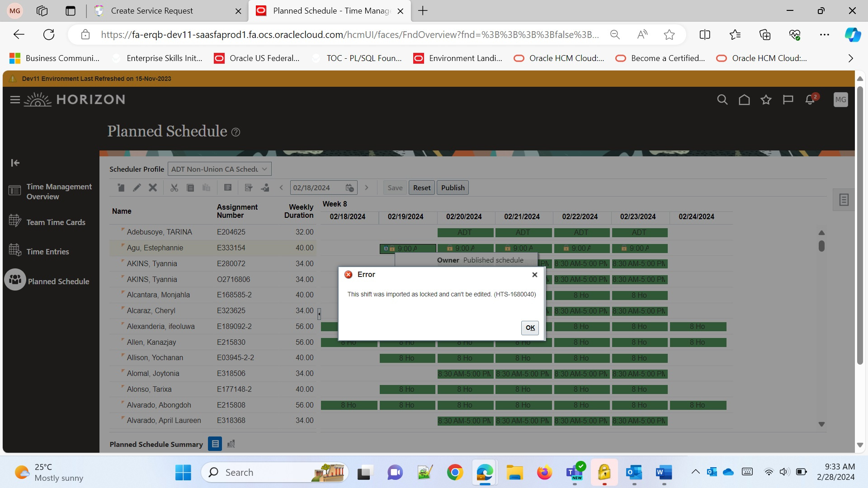Click the previous week chevron arrow
868x488 pixels.
[x=281, y=188]
